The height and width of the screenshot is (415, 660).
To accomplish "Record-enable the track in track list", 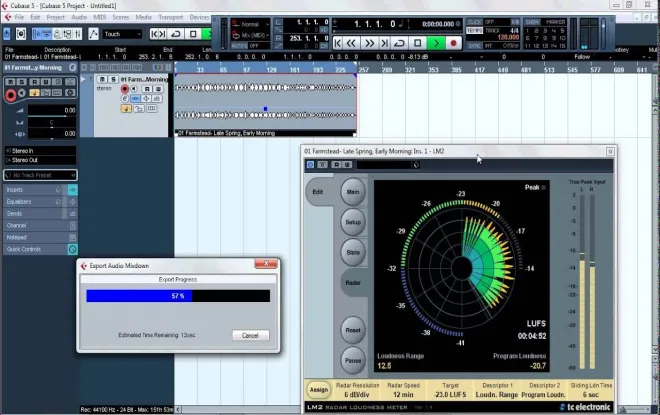I will coord(125,89).
